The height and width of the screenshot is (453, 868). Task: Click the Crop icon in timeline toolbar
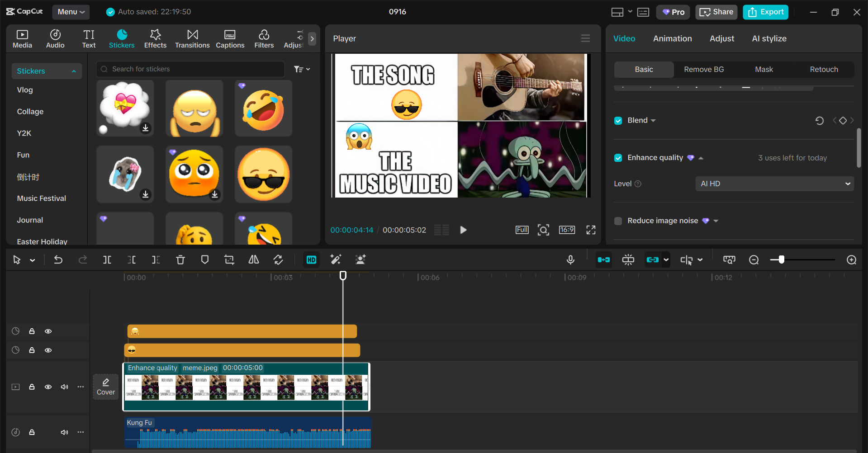[x=229, y=260]
